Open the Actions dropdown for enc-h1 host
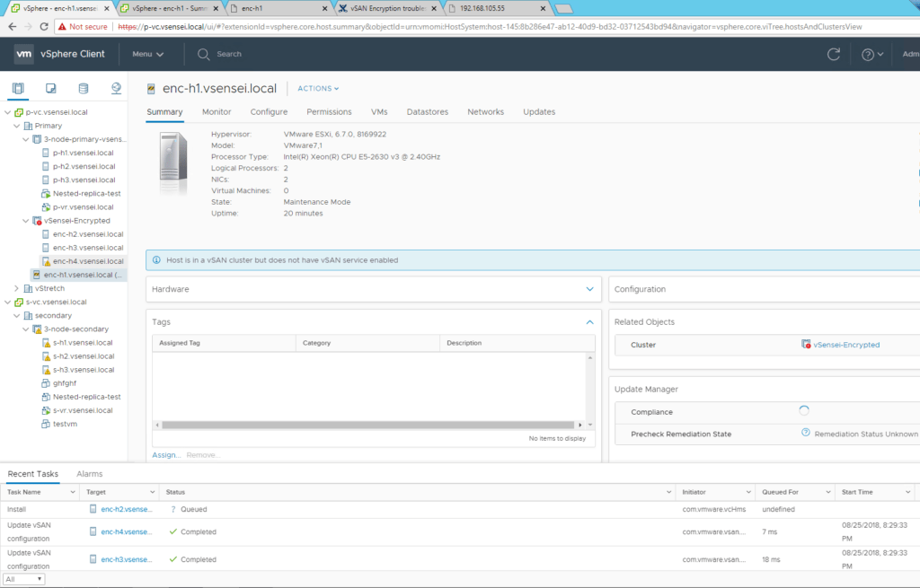Viewport: 920px width, 588px height. pyautogui.click(x=318, y=89)
